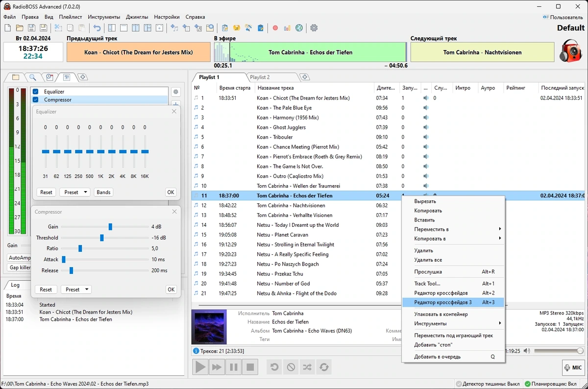Image resolution: width=588 pixels, height=389 pixels.
Task: Expand the 'Копировать в' submenu
Action: (453, 239)
